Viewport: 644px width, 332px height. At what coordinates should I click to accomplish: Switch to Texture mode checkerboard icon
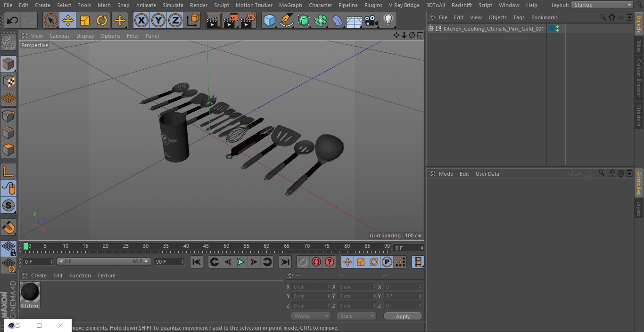[x=8, y=81]
